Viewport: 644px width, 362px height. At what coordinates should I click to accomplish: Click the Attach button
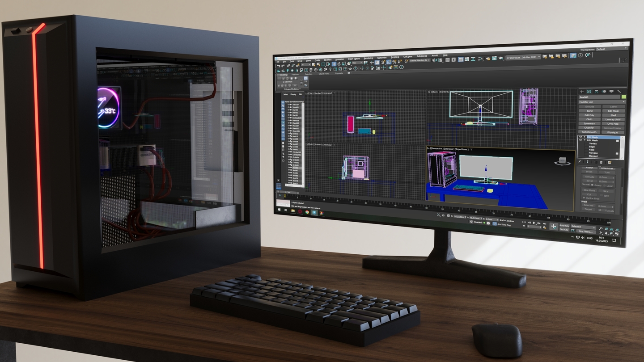(x=589, y=168)
